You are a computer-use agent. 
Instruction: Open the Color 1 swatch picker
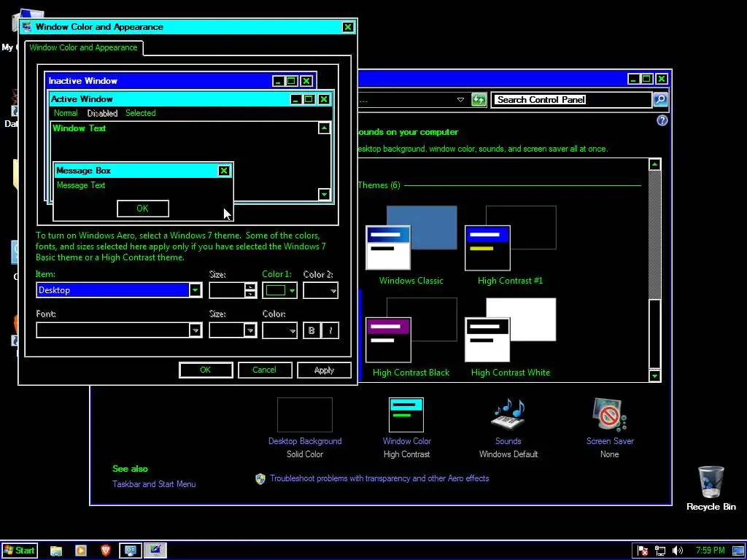tap(279, 290)
